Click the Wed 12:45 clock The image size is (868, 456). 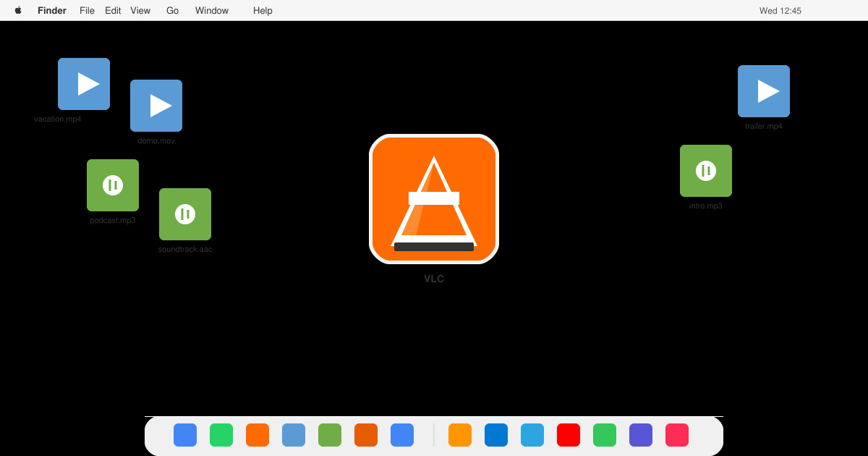[x=780, y=11]
